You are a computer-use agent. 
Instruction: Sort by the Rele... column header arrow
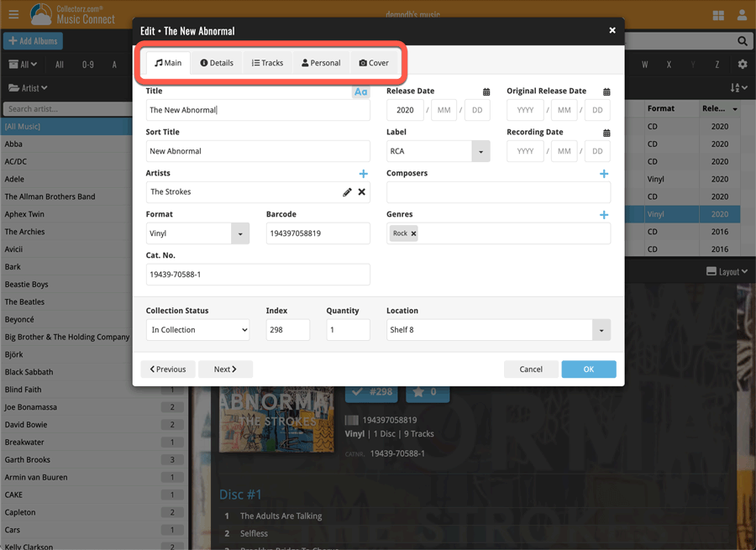point(735,109)
